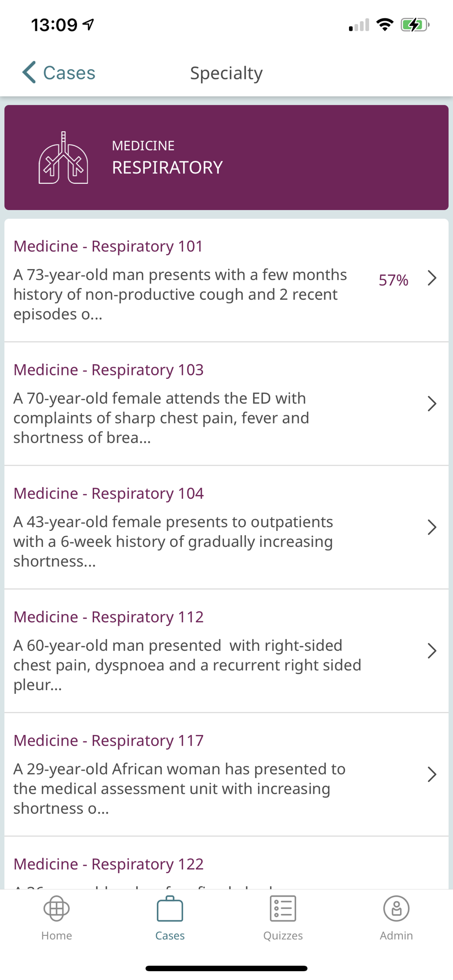Viewport: 453px width, 980px height.
Task: Open the Medicine - Respiratory 104 title
Action: pos(108,493)
